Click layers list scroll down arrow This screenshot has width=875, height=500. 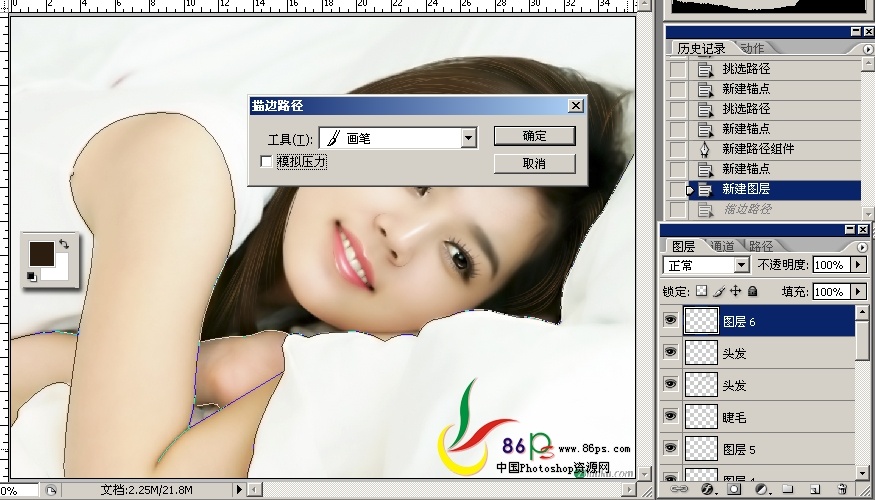pyautogui.click(x=863, y=473)
